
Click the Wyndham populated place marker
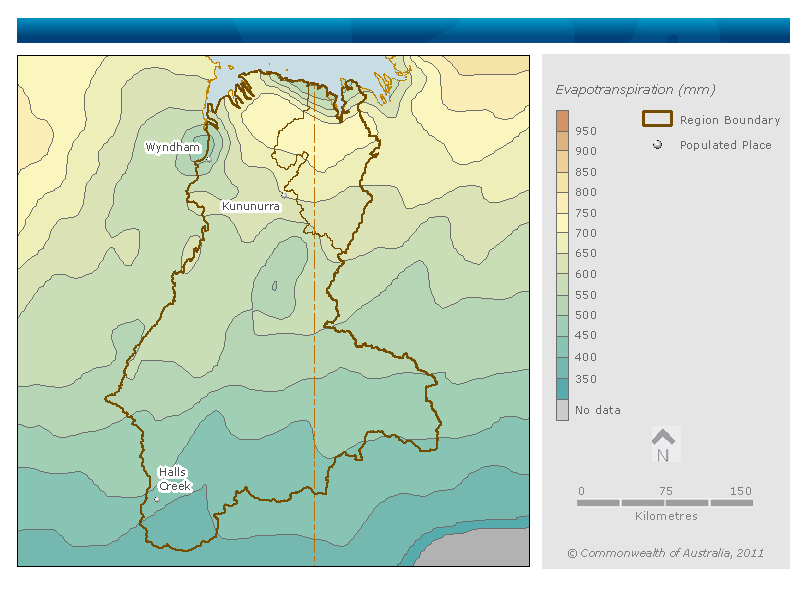pyautogui.click(x=208, y=159)
